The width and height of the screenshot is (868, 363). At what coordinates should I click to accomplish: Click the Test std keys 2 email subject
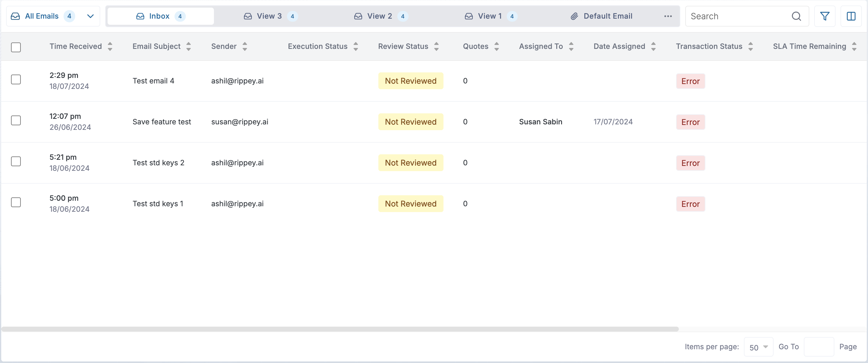tap(158, 163)
